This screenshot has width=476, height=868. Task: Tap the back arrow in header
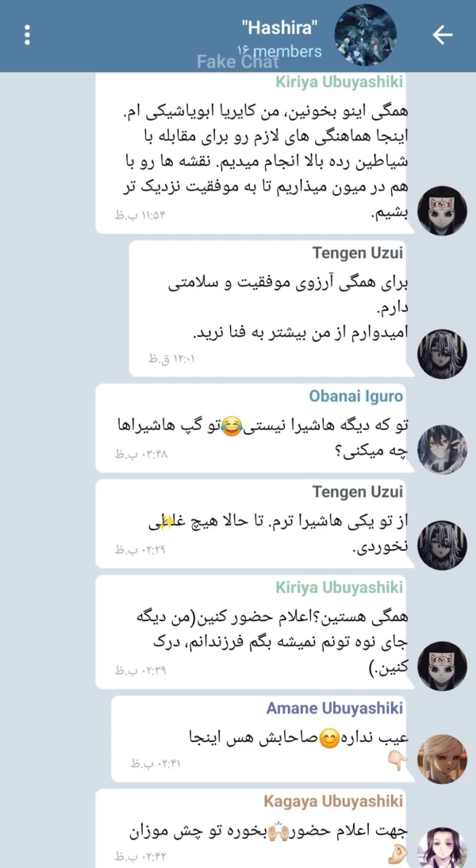pyautogui.click(x=442, y=35)
